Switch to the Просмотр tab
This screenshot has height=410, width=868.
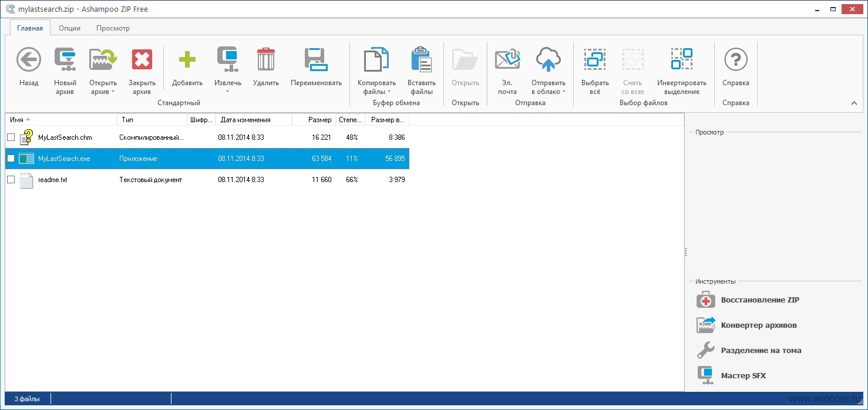pos(113,28)
